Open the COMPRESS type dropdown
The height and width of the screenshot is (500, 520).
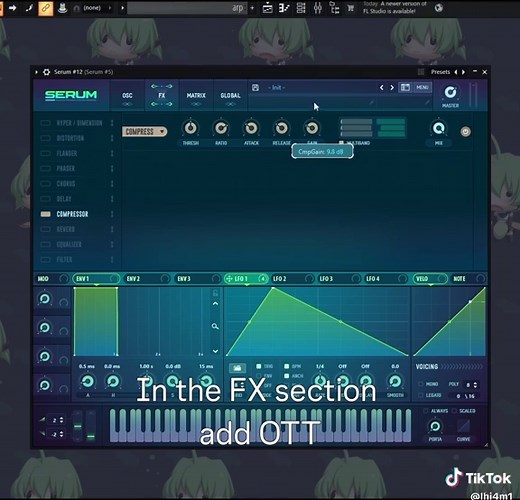pos(144,132)
